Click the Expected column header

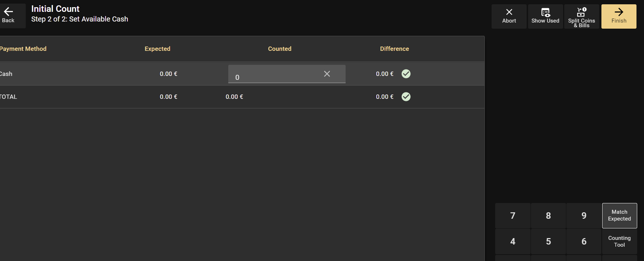[x=157, y=49]
